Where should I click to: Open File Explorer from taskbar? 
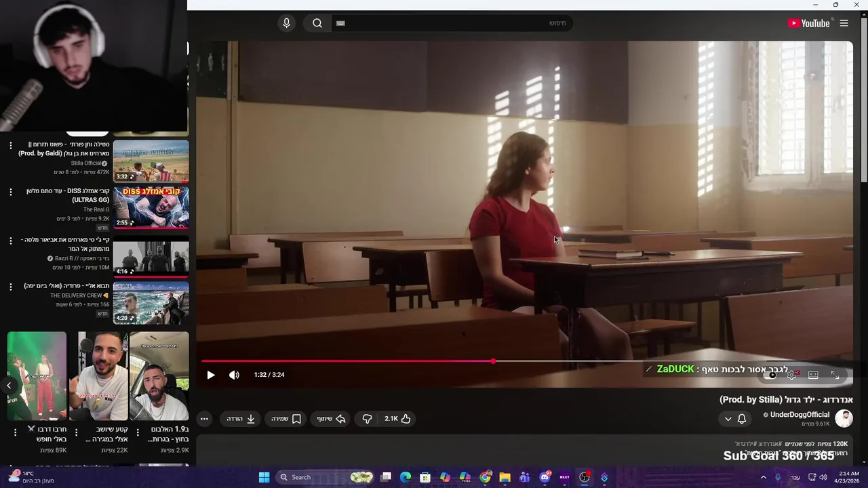505,477
